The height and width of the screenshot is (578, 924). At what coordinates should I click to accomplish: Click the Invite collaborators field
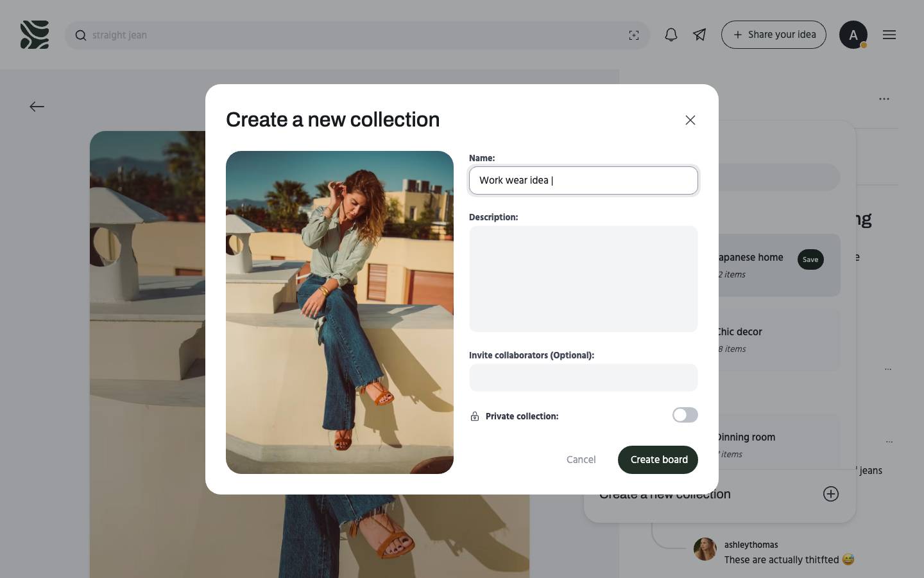click(583, 378)
